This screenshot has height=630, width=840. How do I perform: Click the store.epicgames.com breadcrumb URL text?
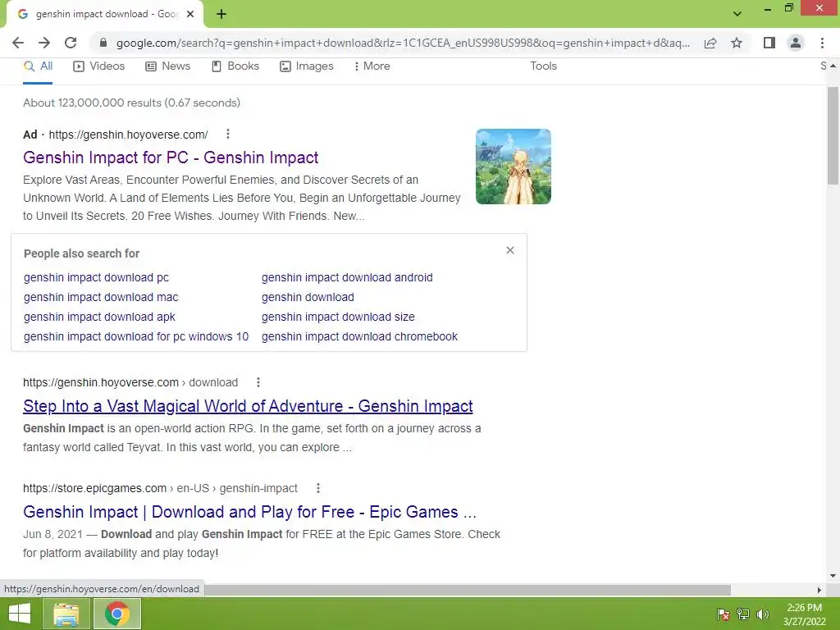coord(160,488)
